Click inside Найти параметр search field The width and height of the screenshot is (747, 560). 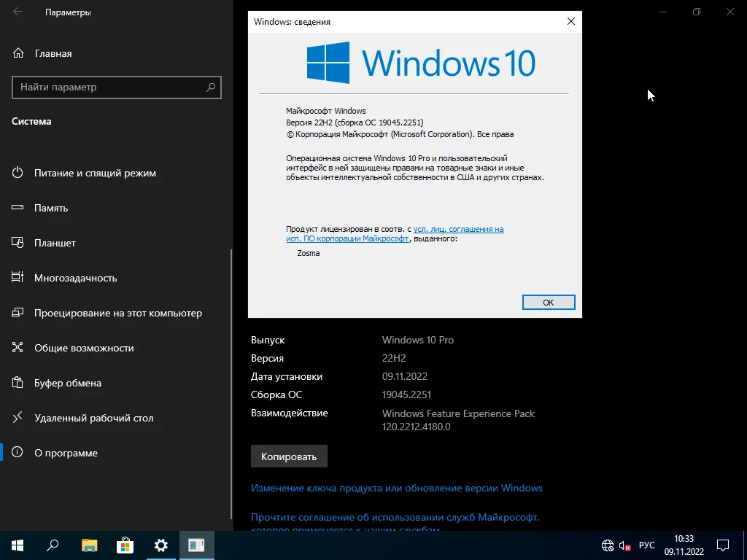pos(109,87)
